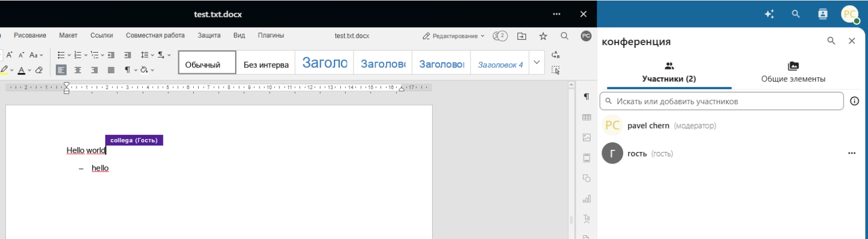Viewport: 868px width, 239px height.
Task: Open the file location folder icon
Action: (x=522, y=36)
